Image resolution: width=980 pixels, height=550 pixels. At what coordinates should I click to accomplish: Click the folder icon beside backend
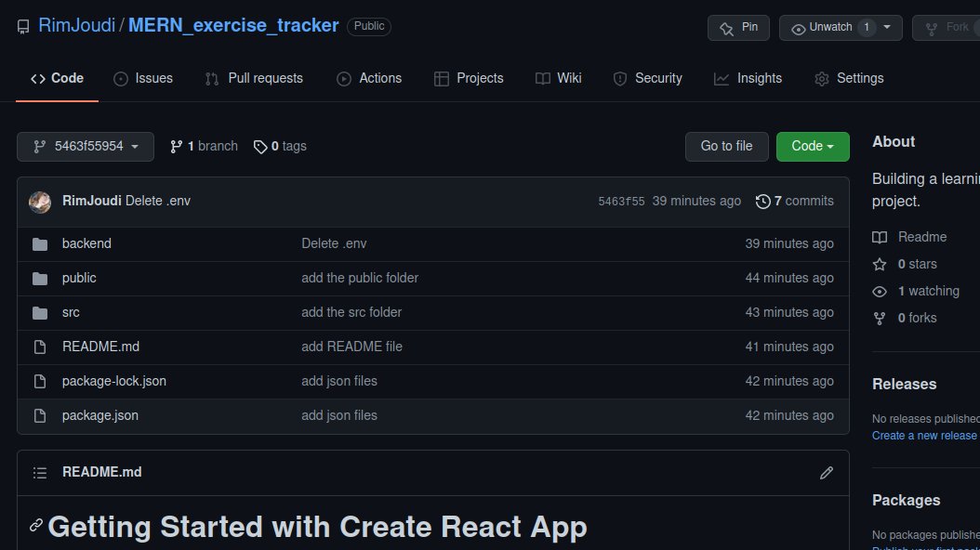click(40, 244)
